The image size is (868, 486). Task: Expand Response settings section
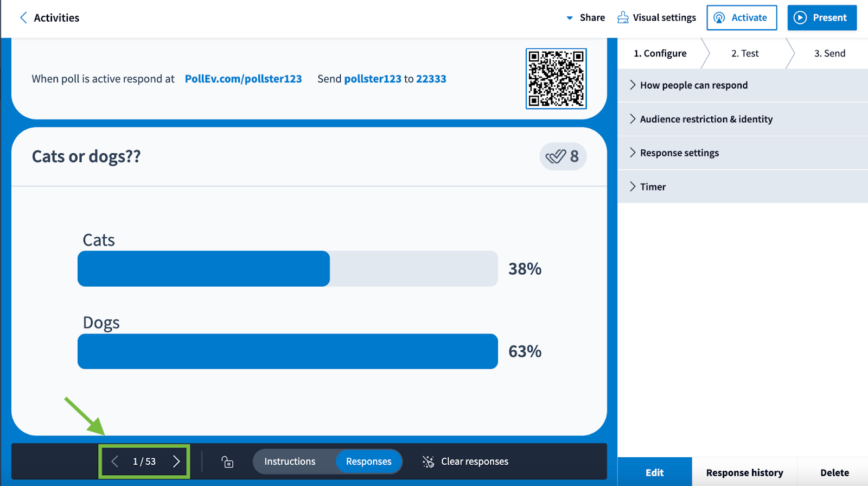(743, 153)
